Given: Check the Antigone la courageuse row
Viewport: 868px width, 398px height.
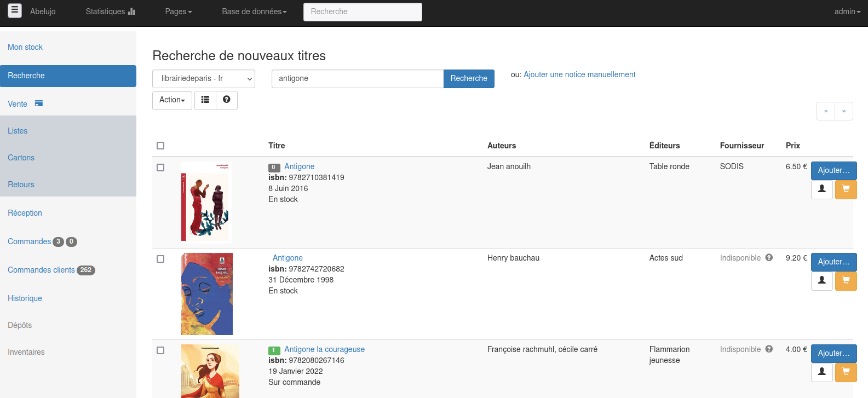Looking at the screenshot, I should (160, 350).
